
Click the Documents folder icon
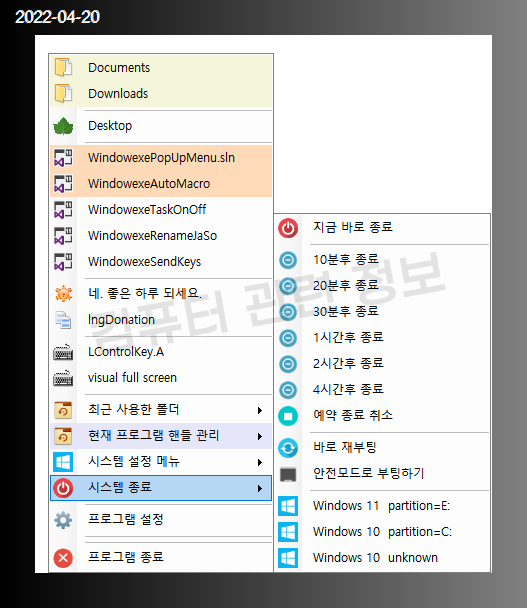tap(63, 67)
